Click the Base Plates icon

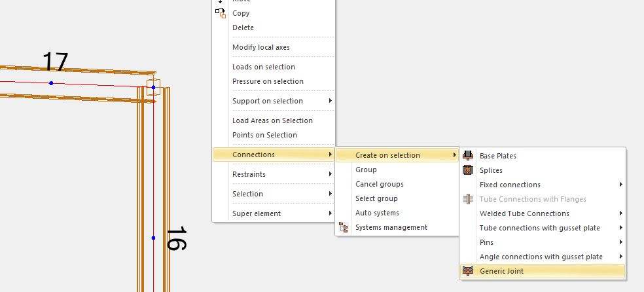468,156
